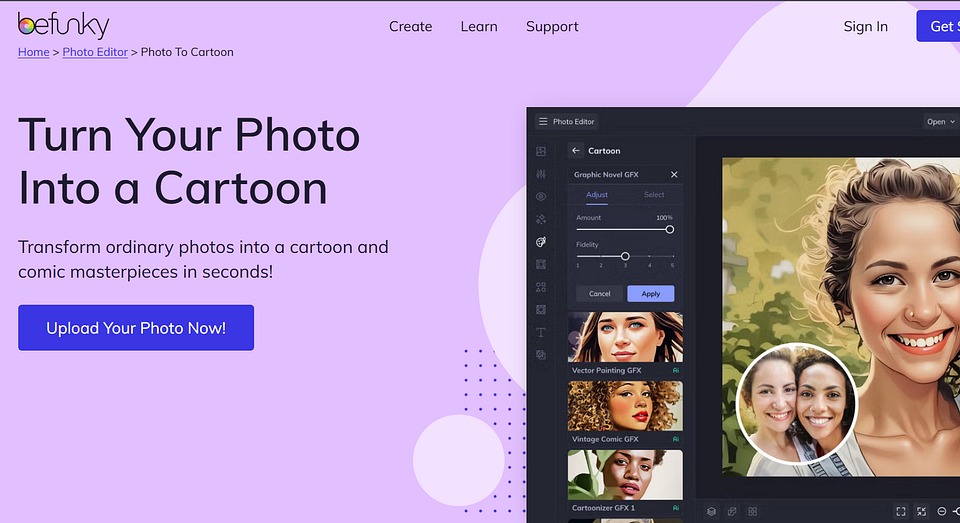This screenshot has width=960, height=523.
Task: Click the Sign In link
Action: pos(865,26)
